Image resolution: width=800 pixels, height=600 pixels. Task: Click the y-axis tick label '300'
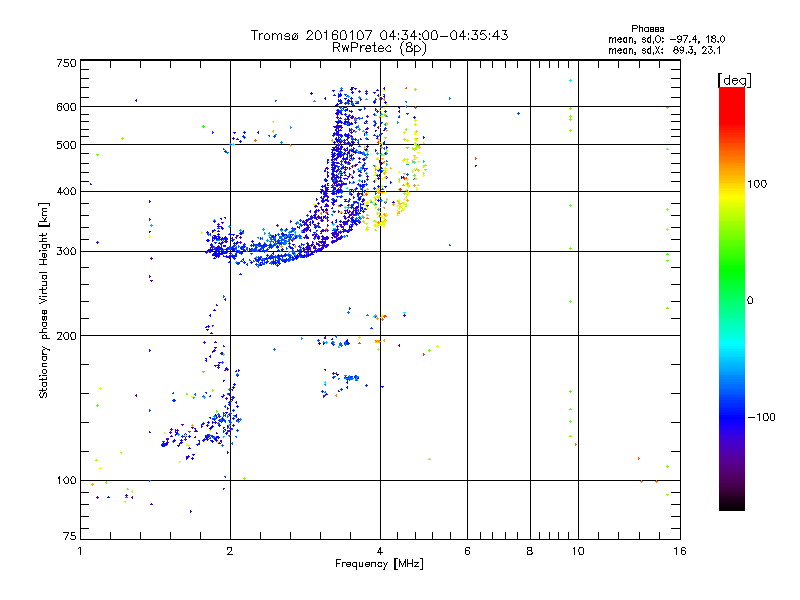[66, 251]
